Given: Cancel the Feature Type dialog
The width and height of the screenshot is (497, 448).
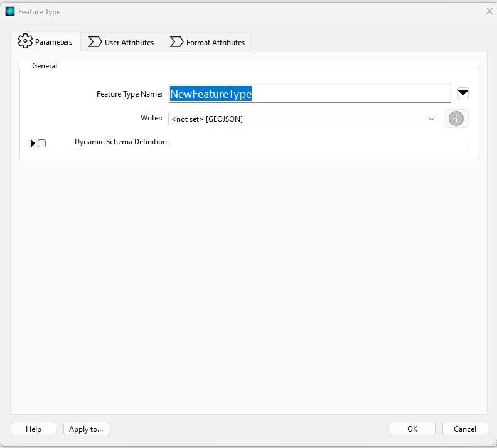Looking at the screenshot, I should [x=465, y=429].
